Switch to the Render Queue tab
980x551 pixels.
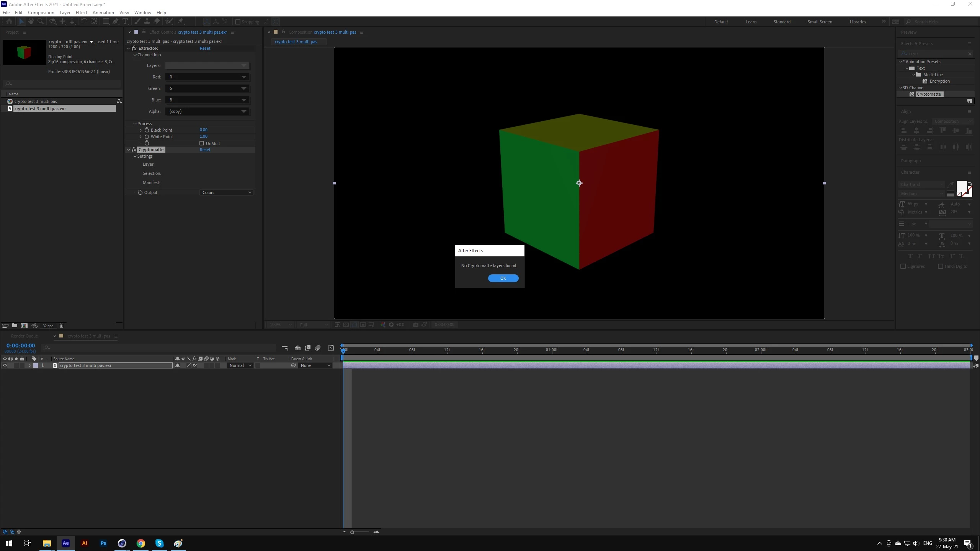(24, 336)
